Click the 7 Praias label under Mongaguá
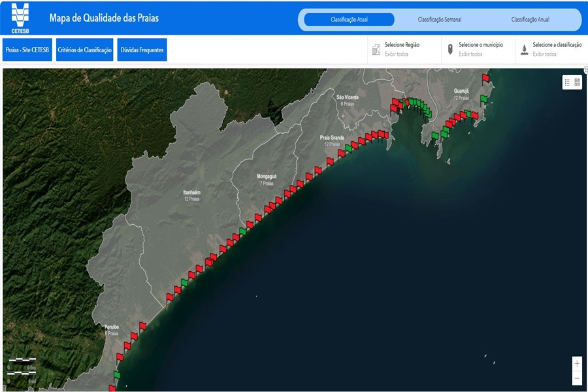The width and height of the screenshot is (588, 392). [x=267, y=184]
